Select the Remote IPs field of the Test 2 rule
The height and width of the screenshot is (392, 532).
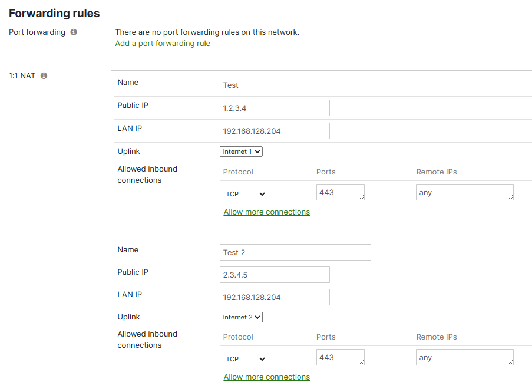click(464, 357)
